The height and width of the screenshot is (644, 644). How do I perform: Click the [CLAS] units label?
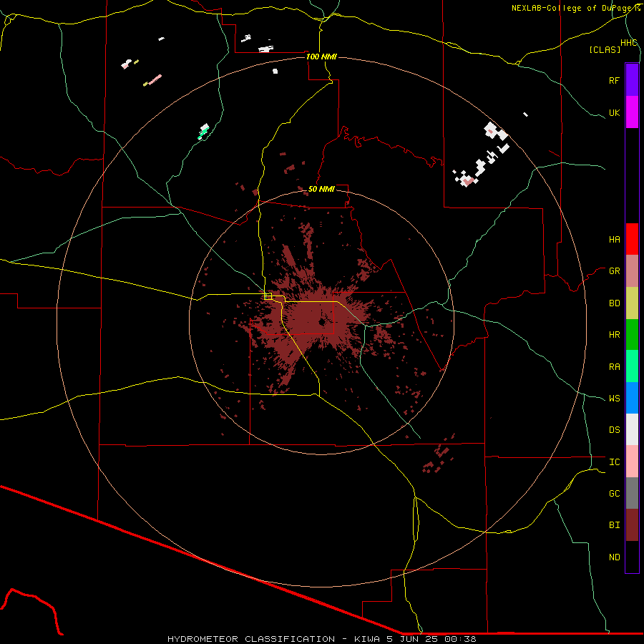pos(605,49)
